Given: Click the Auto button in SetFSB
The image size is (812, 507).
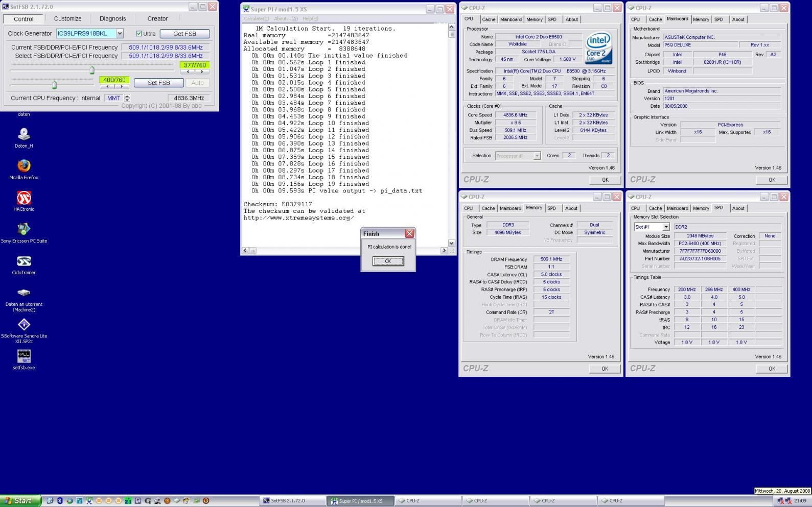Looking at the screenshot, I should 198,83.
